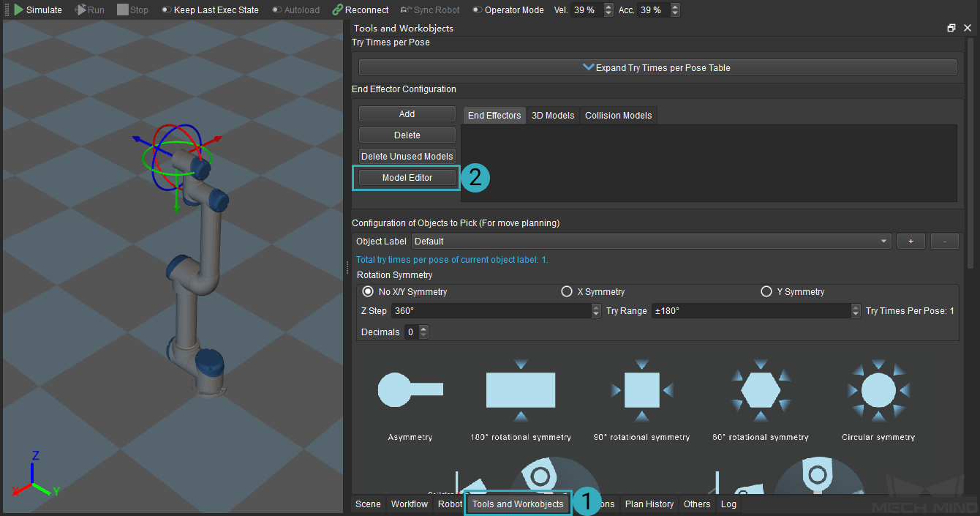This screenshot has width=980, height=516.
Task: Click 'Total try times per pose' text
Action: [452, 260]
